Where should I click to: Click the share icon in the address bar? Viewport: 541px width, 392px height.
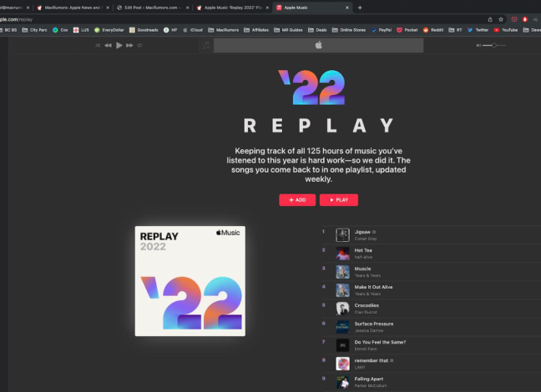490,20
